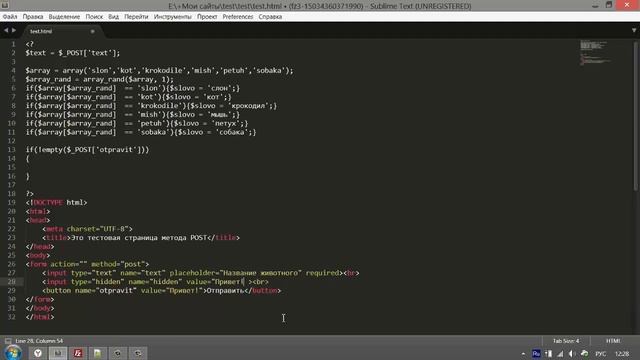This screenshot has width=640, height=360.
Task: Click the line number 28 in the gutter
Action: [x=11, y=282]
